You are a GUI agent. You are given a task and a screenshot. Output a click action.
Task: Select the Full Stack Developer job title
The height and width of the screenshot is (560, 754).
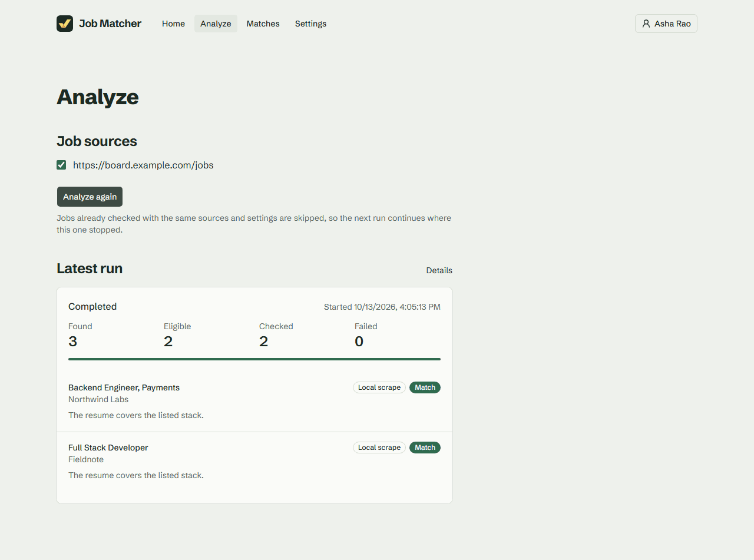(x=108, y=448)
